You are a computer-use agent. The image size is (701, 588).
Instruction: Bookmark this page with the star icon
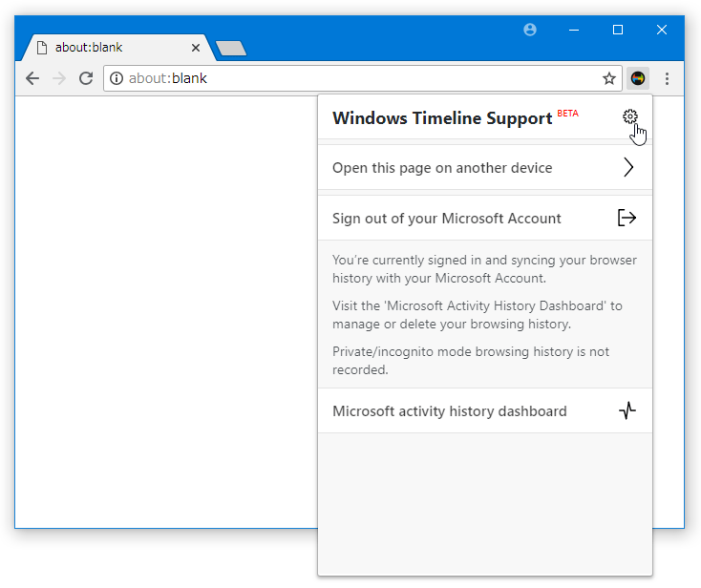point(609,78)
